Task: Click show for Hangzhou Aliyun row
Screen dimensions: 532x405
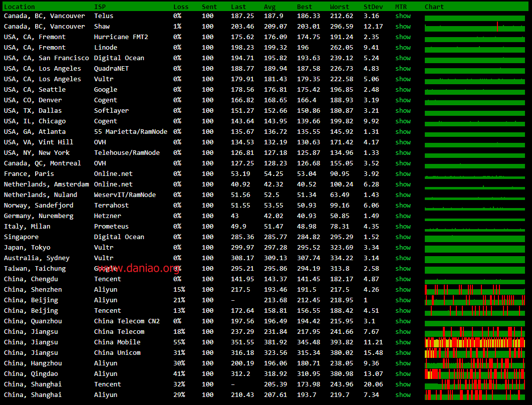Action: pyautogui.click(x=403, y=363)
